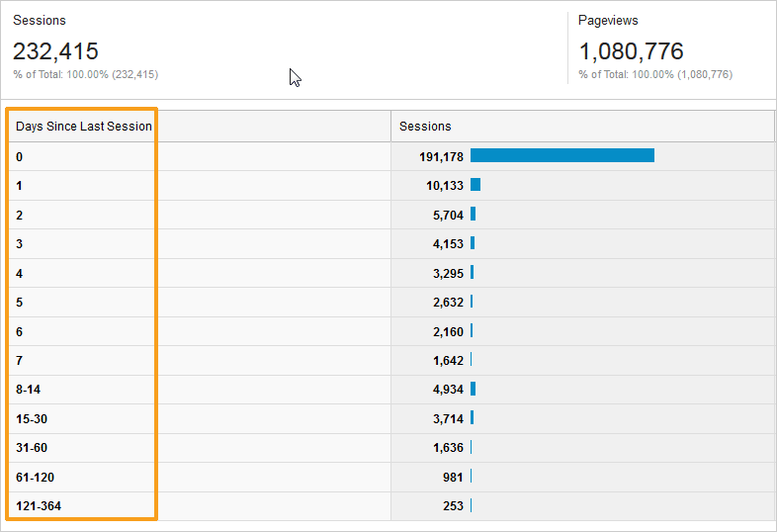Click the 10,133 sessions value
The image size is (777, 532).
(x=445, y=186)
